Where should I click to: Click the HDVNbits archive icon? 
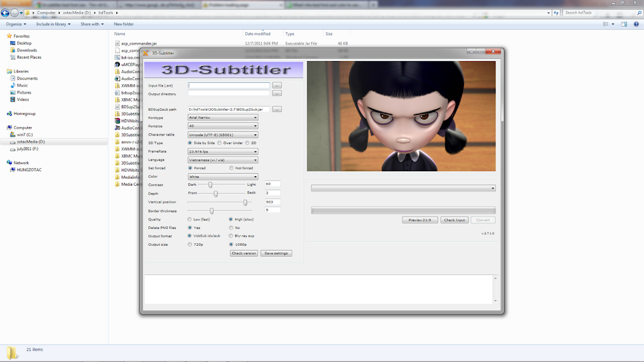click(118, 121)
